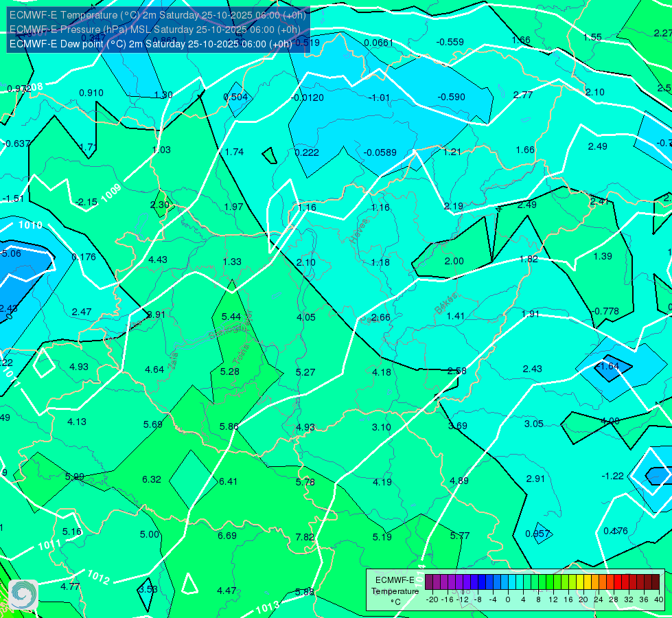Click the 5.86 temperature value

(229, 426)
